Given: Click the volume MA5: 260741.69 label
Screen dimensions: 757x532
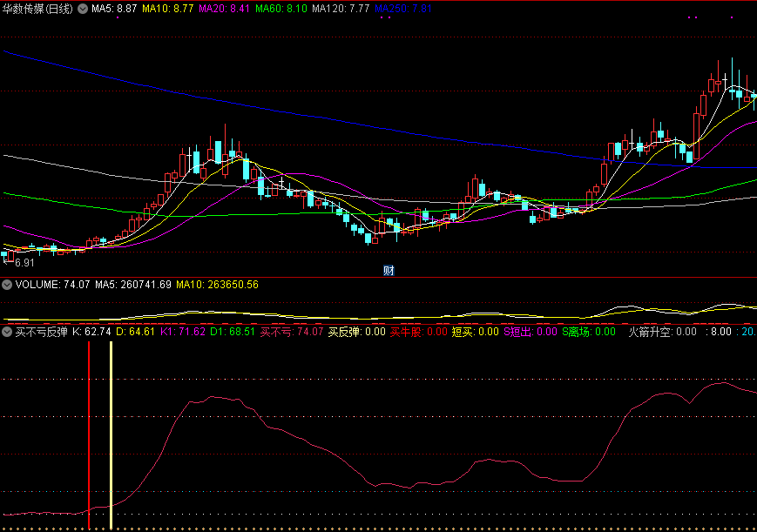Looking at the screenshot, I should coord(133,285).
